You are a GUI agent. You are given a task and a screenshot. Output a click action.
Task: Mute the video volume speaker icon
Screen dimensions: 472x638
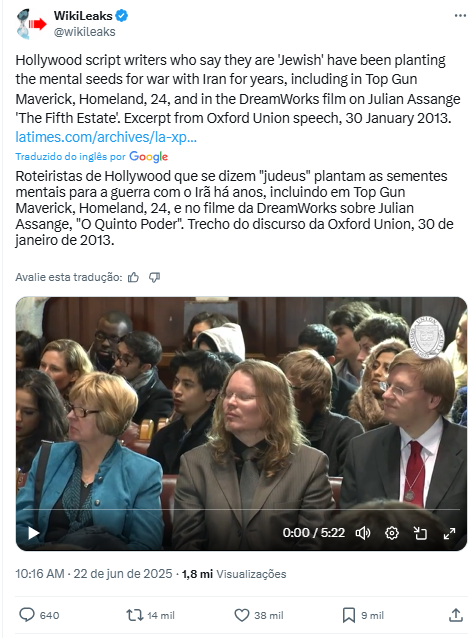coord(363,533)
